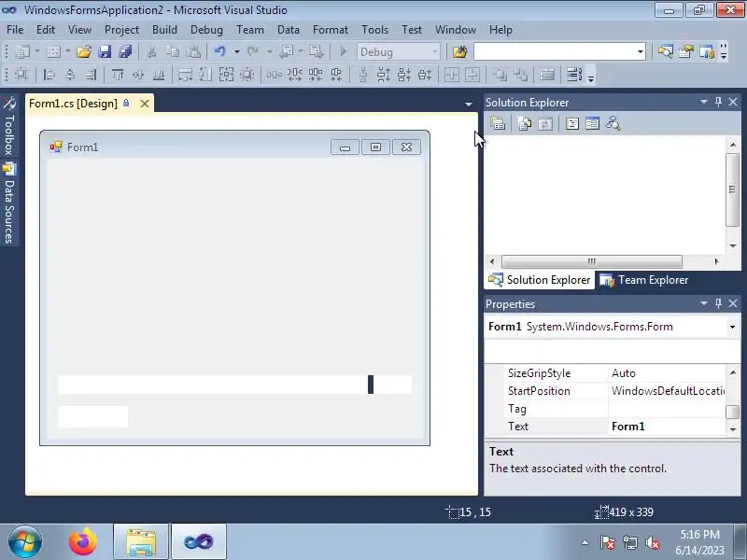Click View Class Diagram icon in Solution Explorer
Viewport: 747px width, 560px height.
pos(613,124)
